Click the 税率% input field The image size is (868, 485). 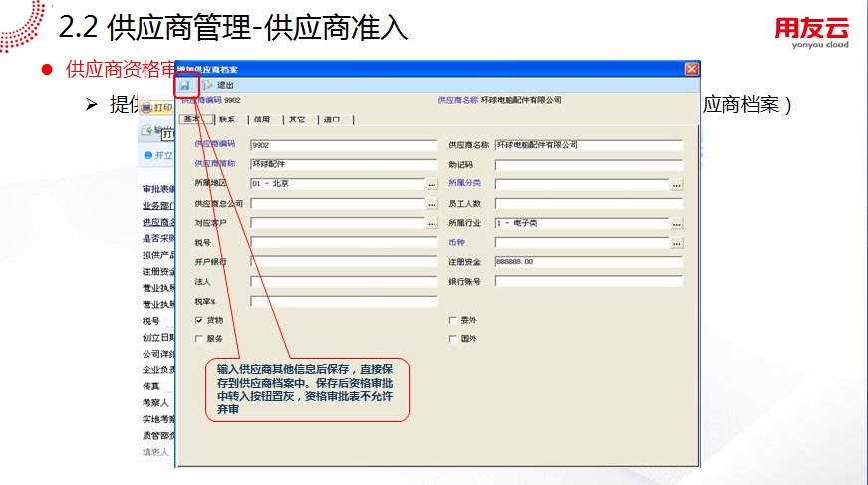[x=344, y=302]
